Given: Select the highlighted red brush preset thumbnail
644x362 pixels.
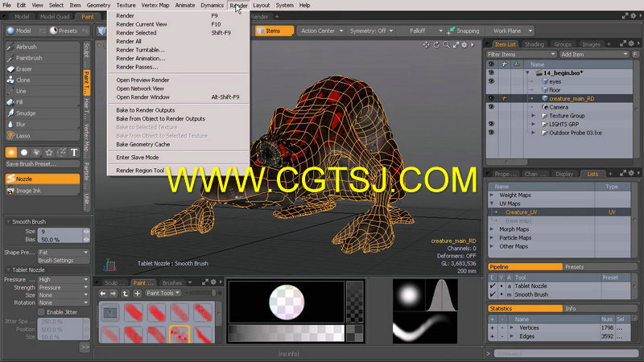Looking at the screenshot, I should click(x=180, y=335).
